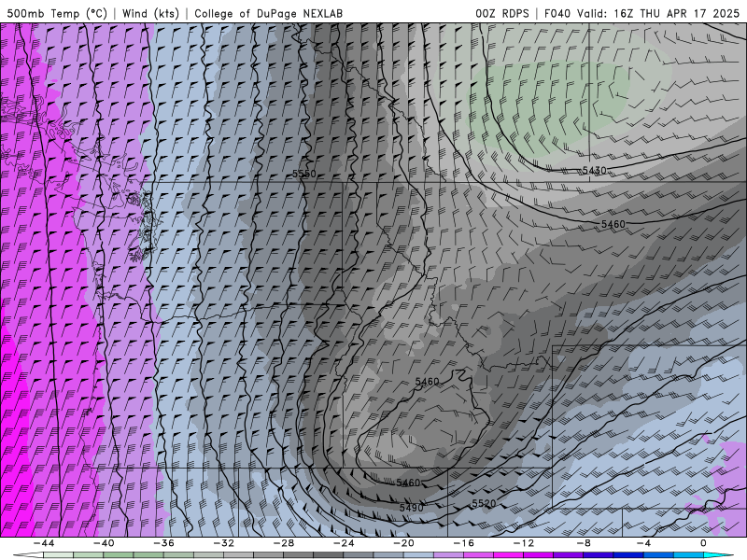Click the 5520 height contour label
The width and height of the screenshot is (747, 560).
coord(484,503)
